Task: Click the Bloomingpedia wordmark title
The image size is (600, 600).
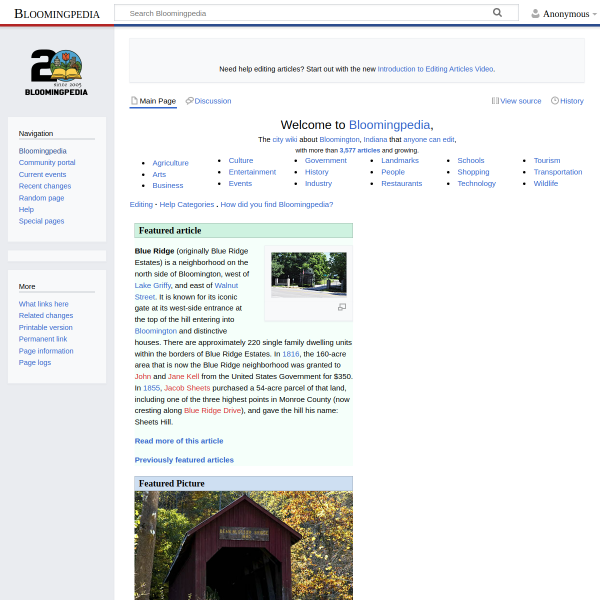Action: [57, 14]
